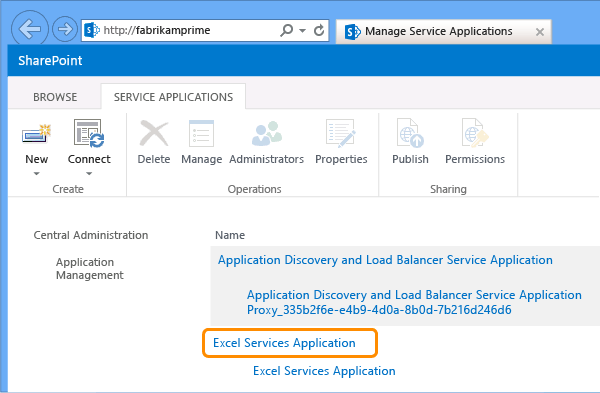Open Administrators via people icon
The height and width of the screenshot is (393, 600).
(267, 134)
